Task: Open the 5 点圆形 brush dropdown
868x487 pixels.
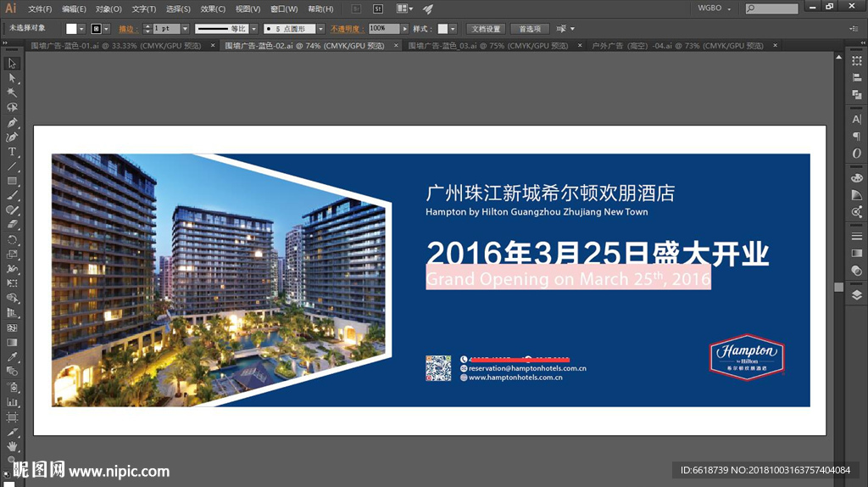Action: coord(320,29)
